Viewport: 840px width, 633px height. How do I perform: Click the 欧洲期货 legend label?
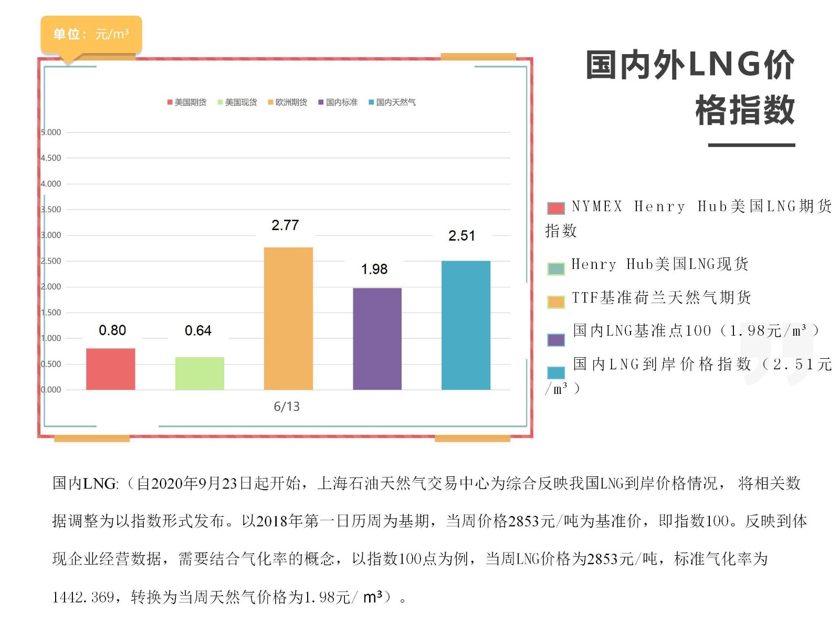291,102
